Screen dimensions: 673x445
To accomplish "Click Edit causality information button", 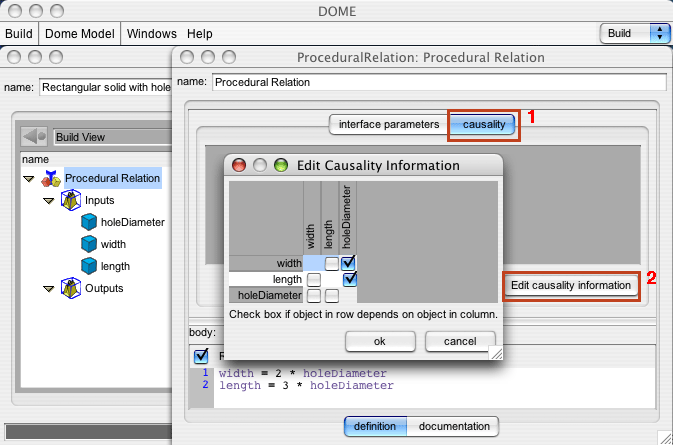I will (x=571, y=285).
